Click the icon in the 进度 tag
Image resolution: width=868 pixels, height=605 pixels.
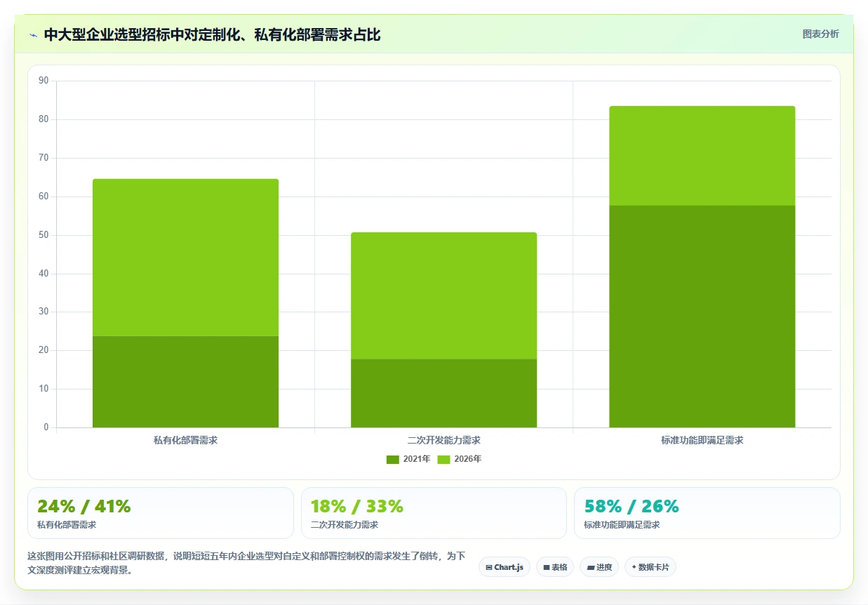coord(591,567)
